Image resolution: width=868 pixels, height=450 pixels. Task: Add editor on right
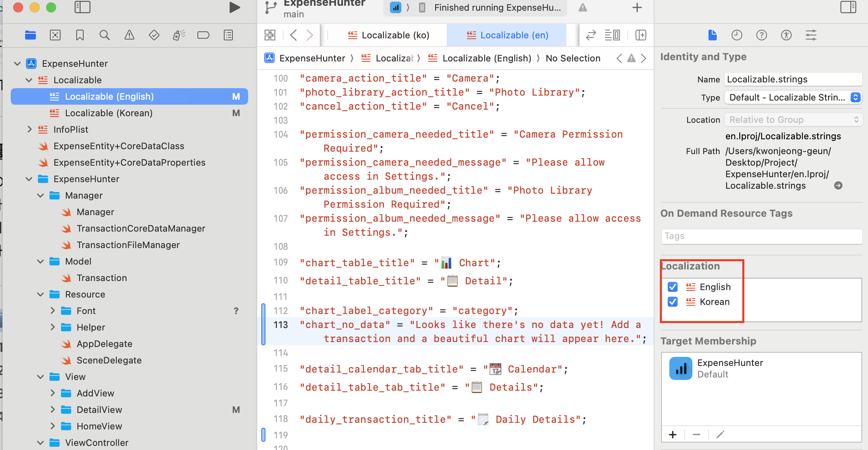coord(640,35)
